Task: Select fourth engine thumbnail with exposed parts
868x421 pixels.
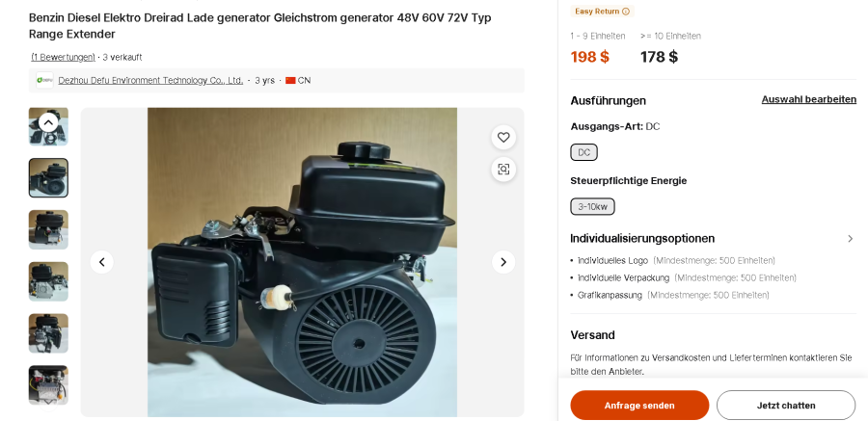Action: pos(49,281)
